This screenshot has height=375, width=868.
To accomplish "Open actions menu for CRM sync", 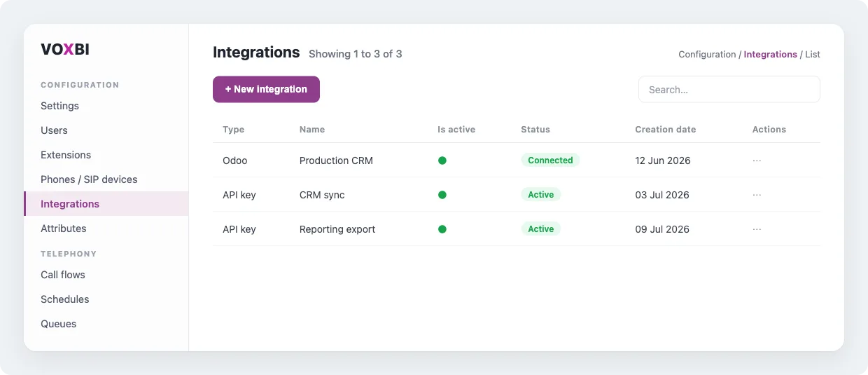I will click(757, 195).
